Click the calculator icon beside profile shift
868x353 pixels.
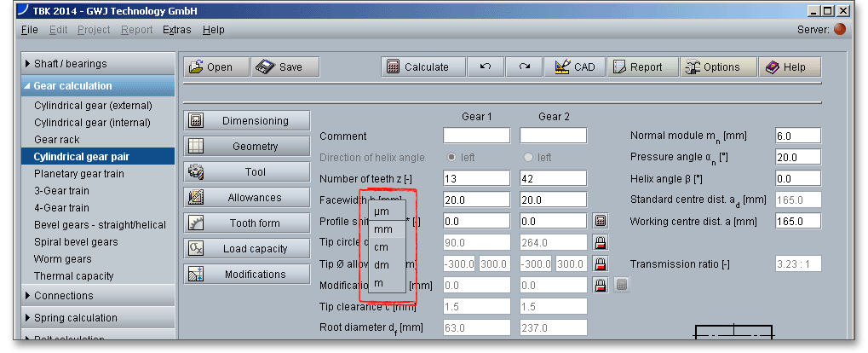(x=601, y=221)
